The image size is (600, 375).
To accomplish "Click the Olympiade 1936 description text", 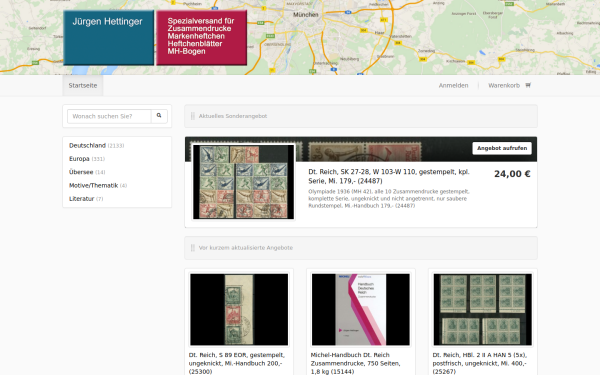I will tap(389, 198).
